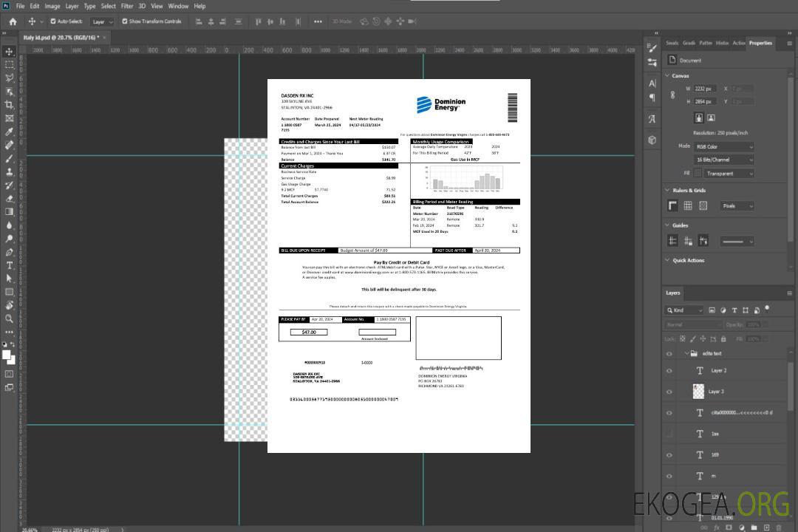Select the Horizontal Type tool
The width and height of the screenshot is (798, 532).
[10, 265]
